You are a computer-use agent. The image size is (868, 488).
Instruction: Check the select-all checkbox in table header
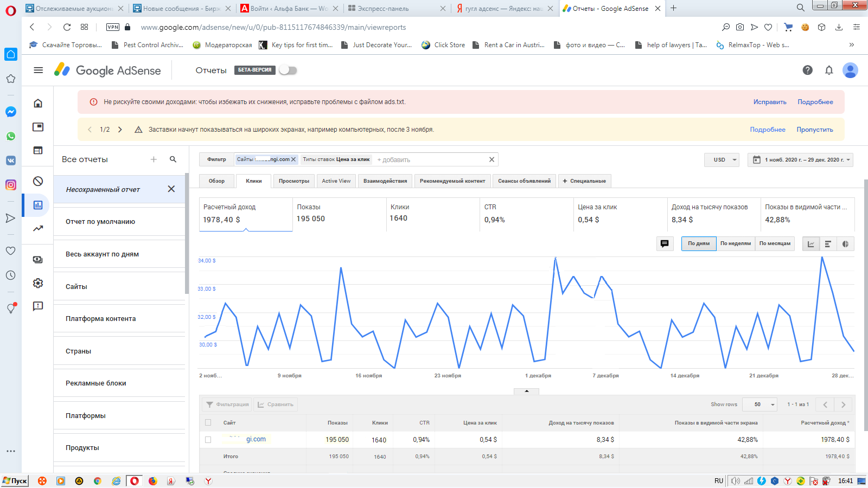(208, 422)
